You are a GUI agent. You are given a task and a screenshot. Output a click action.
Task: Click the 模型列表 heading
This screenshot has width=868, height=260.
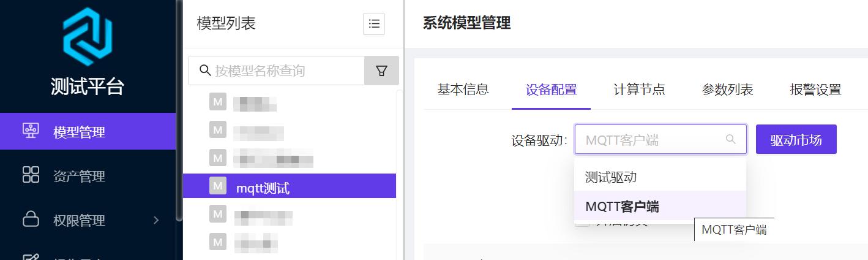click(x=226, y=23)
